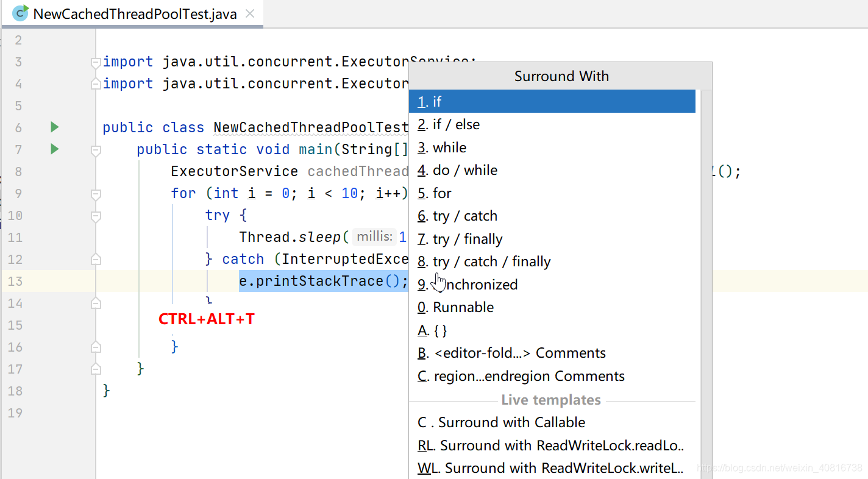This screenshot has width=868, height=479.
Task: Select '4. do / while' option
Action: tap(552, 170)
